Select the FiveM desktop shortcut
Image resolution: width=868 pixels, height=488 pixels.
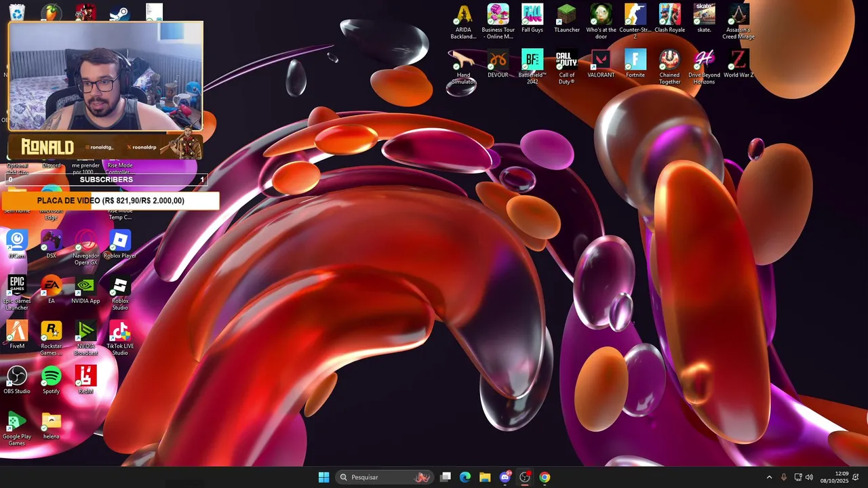pos(17,335)
